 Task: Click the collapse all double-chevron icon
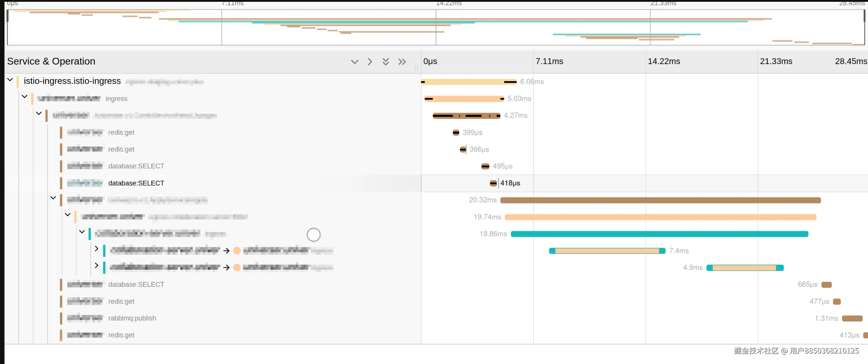click(x=402, y=62)
